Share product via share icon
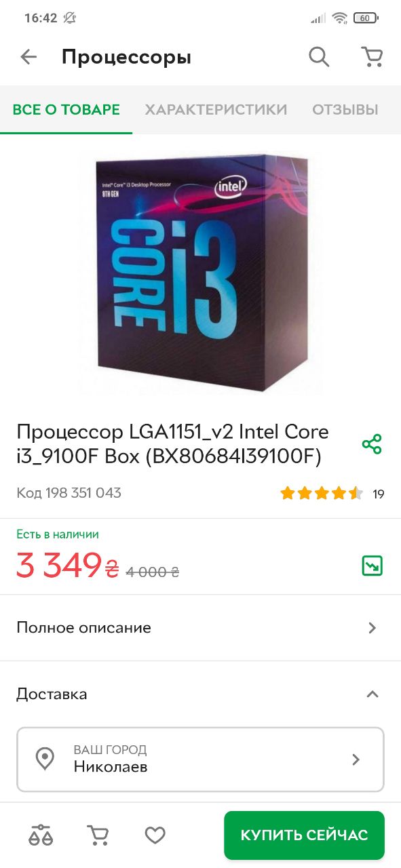The image size is (401, 868). [372, 444]
